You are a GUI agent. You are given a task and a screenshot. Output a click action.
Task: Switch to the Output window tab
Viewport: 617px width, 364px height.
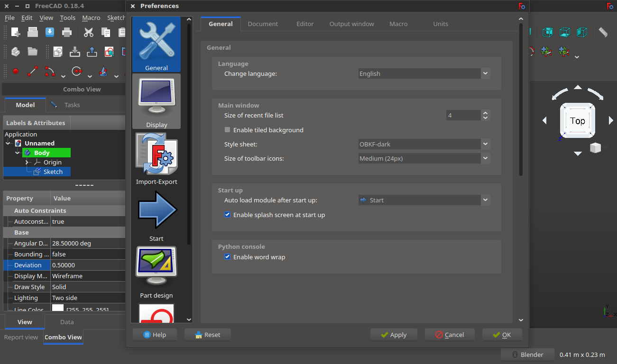click(x=352, y=24)
